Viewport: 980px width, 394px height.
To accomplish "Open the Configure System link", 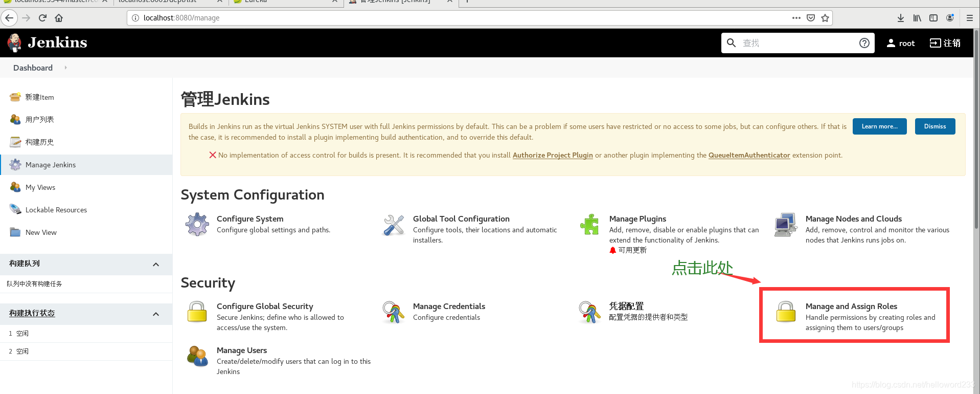I will [x=250, y=218].
